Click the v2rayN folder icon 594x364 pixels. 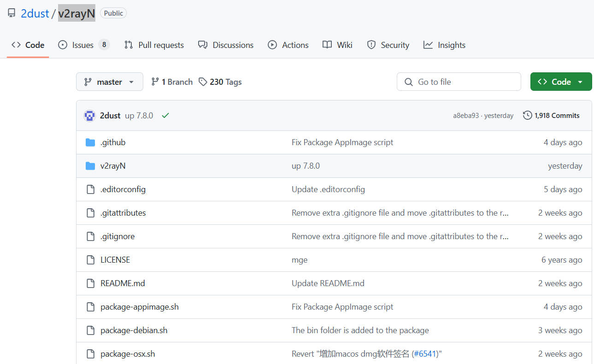90,166
